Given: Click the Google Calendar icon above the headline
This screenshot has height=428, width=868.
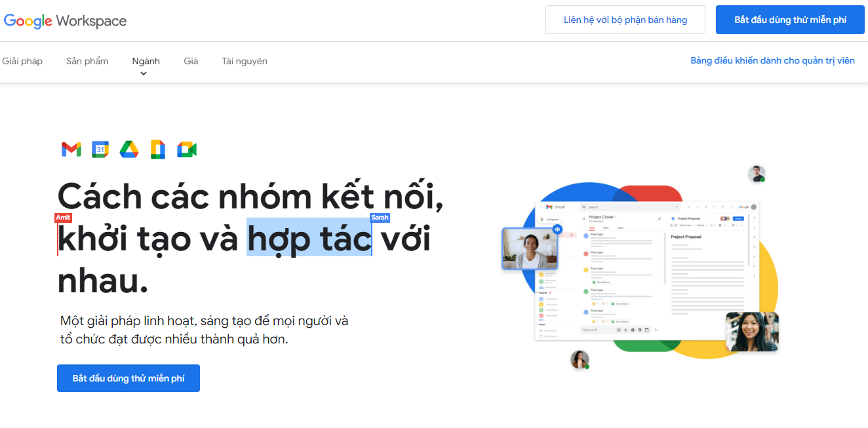Looking at the screenshot, I should pos(100,149).
